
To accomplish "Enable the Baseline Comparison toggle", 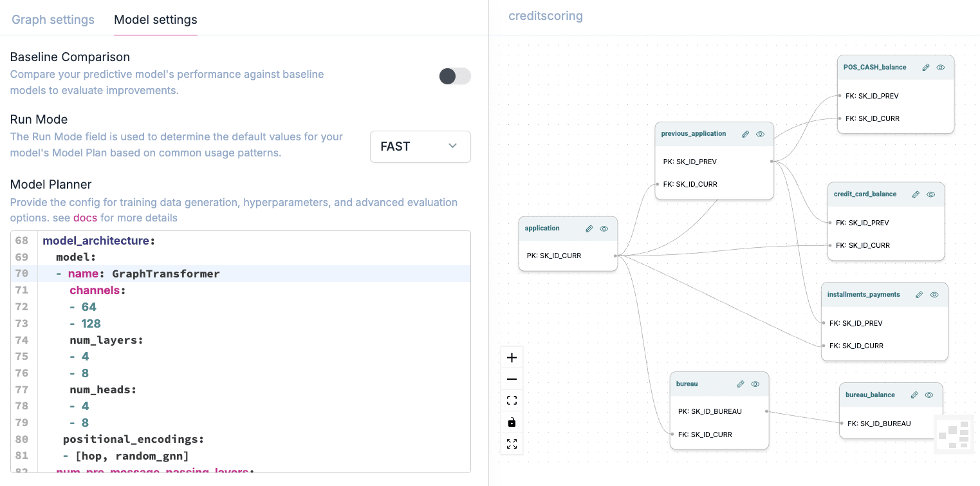I will coord(454,77).
